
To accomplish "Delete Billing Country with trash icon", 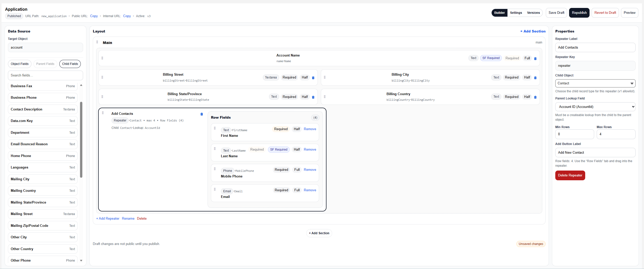I will tap(535, 97).
